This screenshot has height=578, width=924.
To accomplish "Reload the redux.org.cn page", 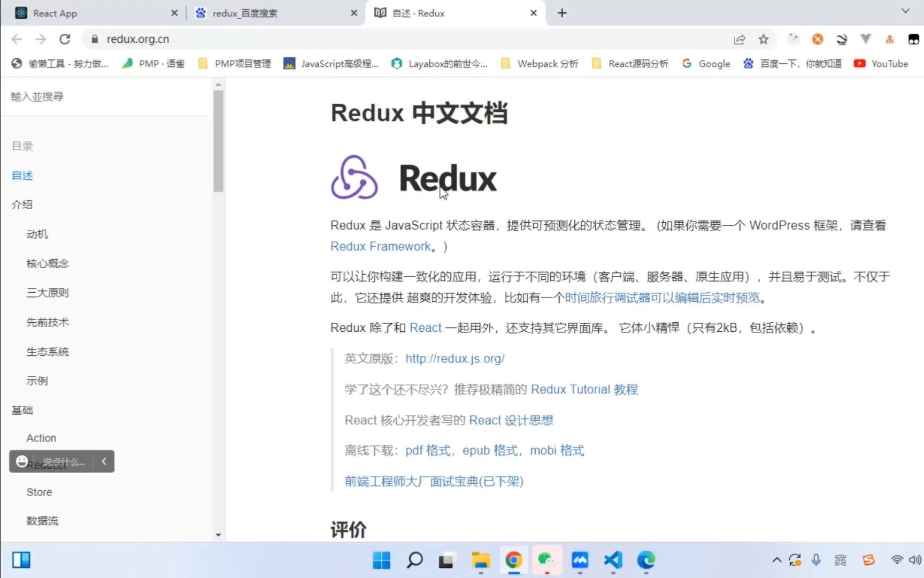I will coord(65,39).
